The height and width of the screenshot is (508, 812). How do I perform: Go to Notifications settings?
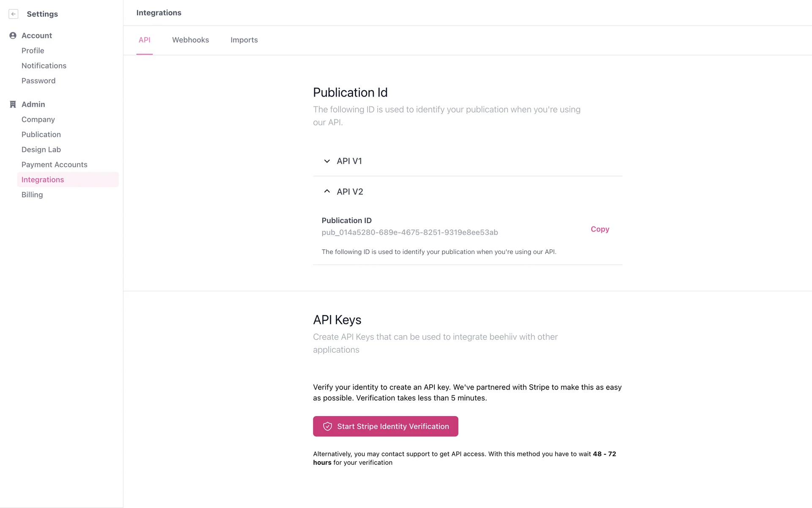44,66
